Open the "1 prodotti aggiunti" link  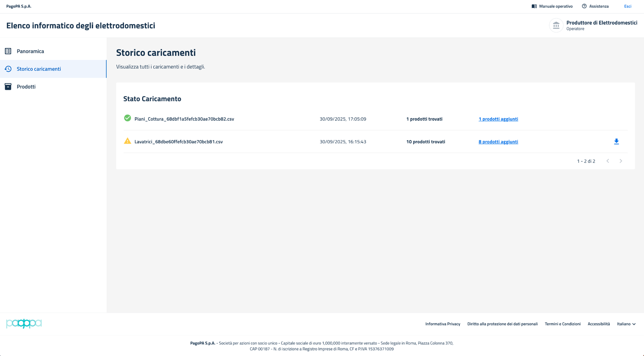pyautogui.click(x=498, y=119)
